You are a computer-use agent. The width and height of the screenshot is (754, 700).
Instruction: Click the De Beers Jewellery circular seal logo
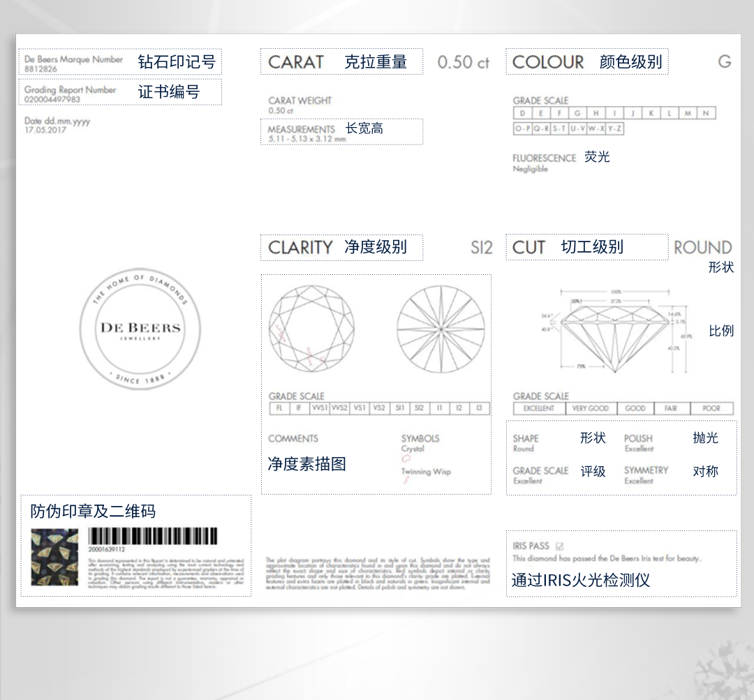140,329
